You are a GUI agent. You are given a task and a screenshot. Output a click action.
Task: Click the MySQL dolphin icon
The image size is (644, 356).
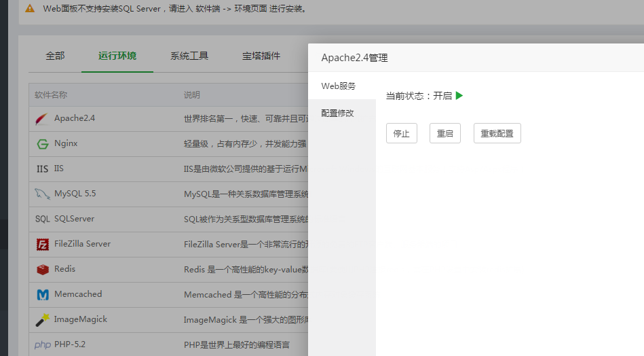[42, 194]
